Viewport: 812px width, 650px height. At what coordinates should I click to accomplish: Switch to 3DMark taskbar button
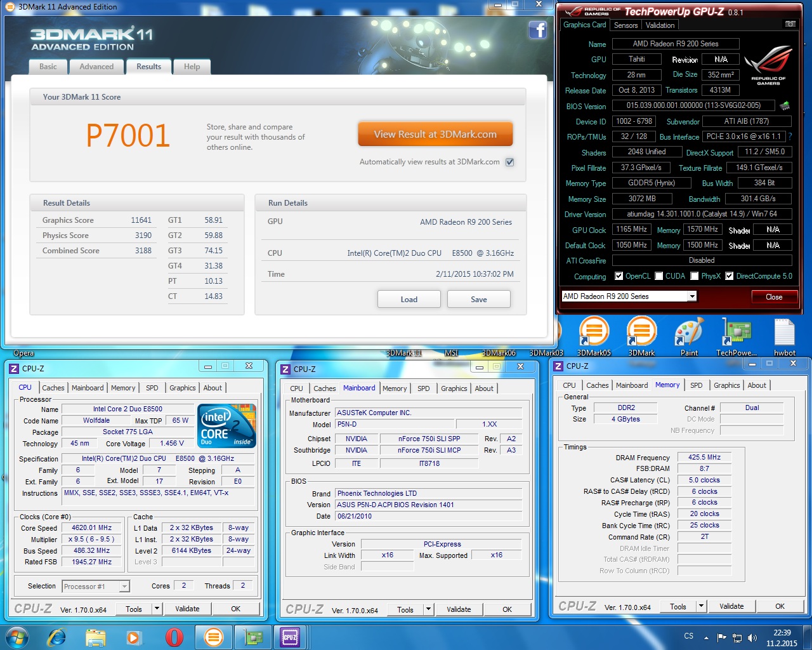pos(214,637)
